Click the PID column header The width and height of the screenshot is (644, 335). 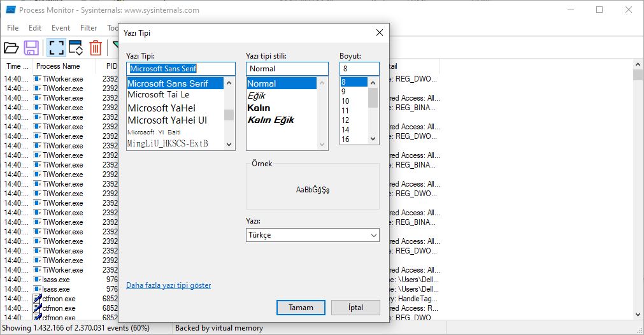[x=111, y=66]
